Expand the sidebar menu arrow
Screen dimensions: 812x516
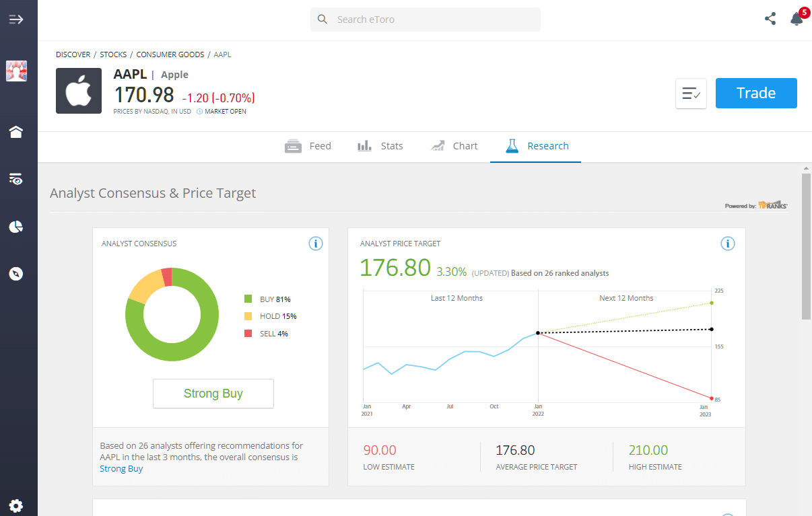[16, 19]
